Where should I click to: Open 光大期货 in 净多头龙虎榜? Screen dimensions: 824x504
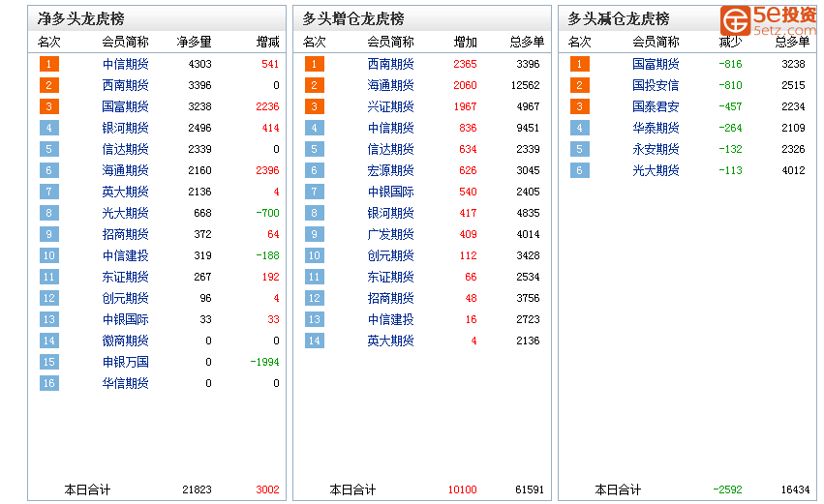(x=125, y=213)
